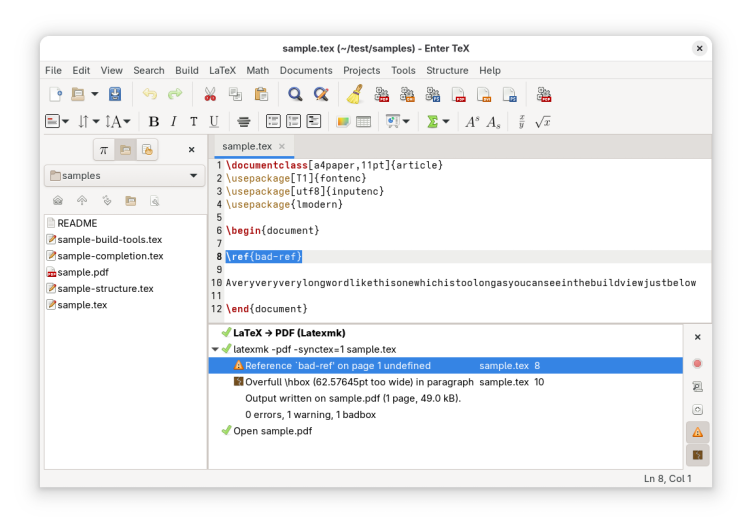The image size is (752, 531).
Task: Select the sample.tex editor tab
Action: pos(247,146)
